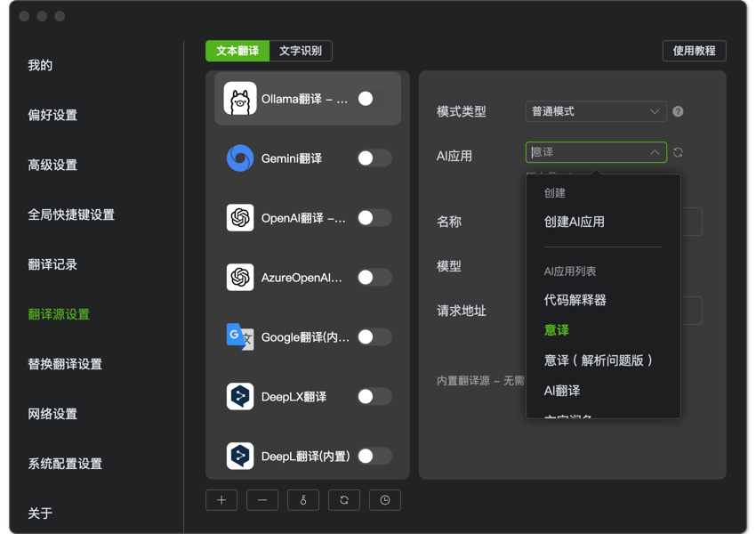Screen dimensions: 756x534
Task: Select 翻译源设置 in the sidebar
Action: tap(59, 314)
